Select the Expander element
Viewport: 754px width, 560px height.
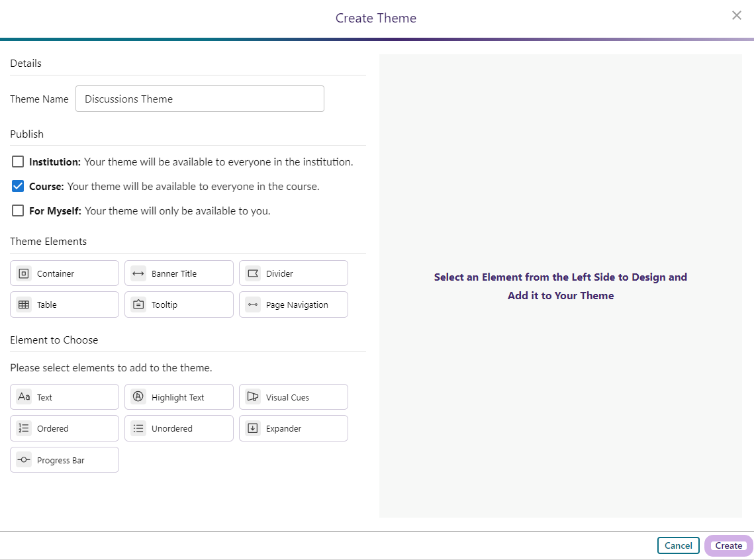pos(293,428)
